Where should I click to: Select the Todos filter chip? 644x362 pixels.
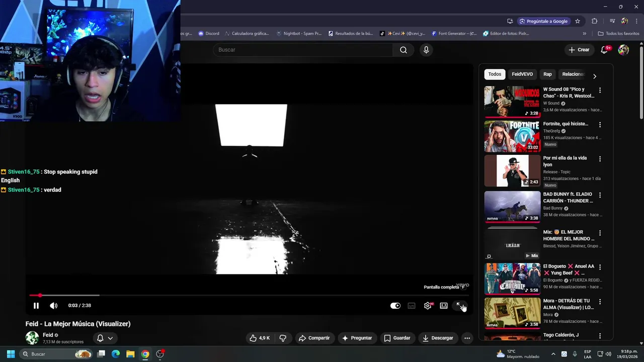[x=495, y=74]
